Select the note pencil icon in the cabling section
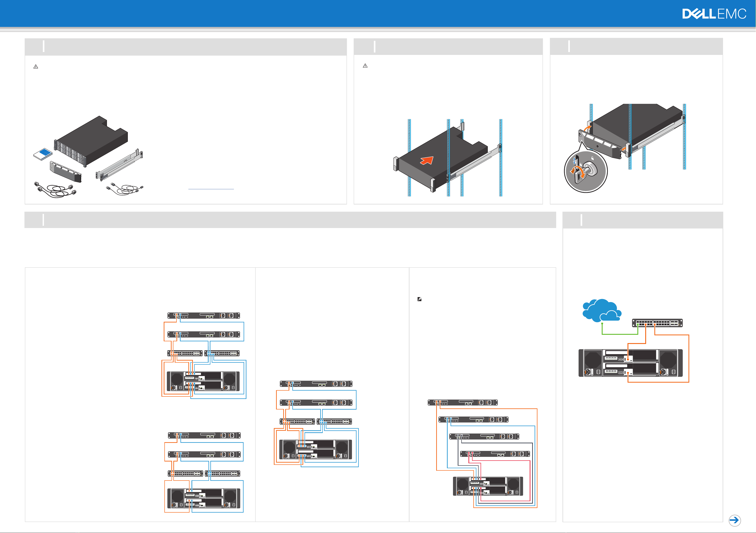The width and height of the screenshot is (756, 533). 419,299
